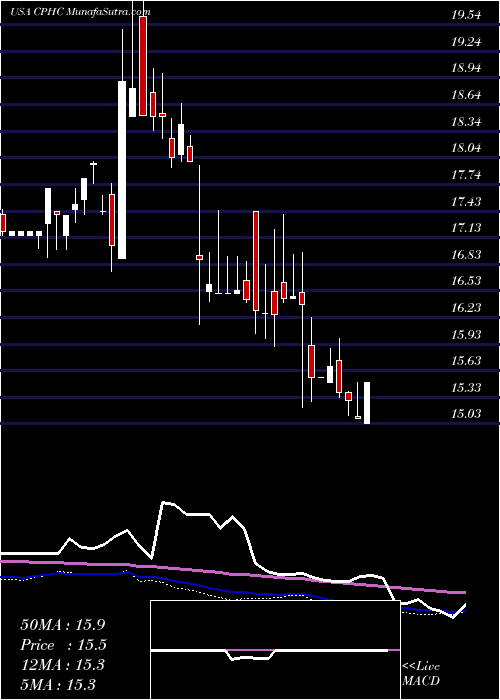Click the 5MA : 15.3 readout

pos(58,684)
